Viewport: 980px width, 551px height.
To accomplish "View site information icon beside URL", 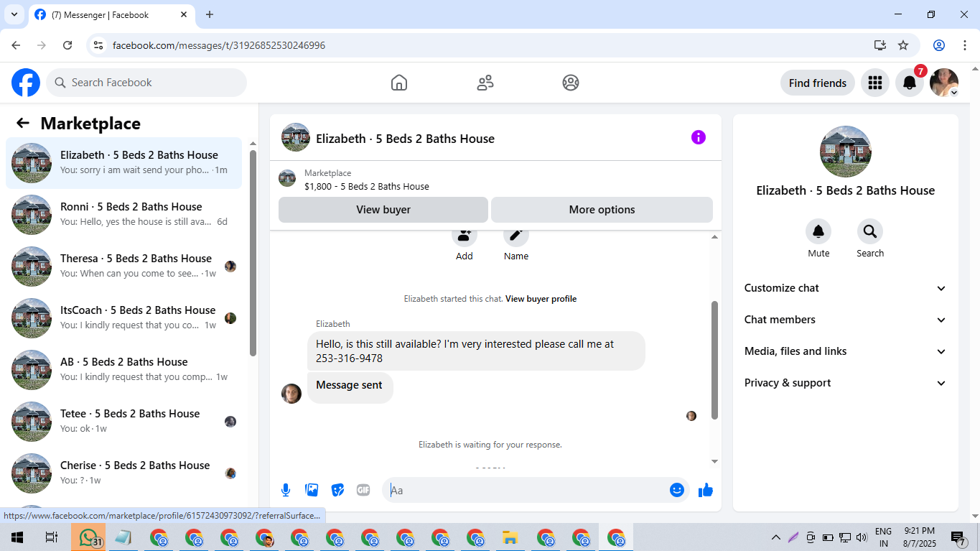I will pyautogui.click(x=99, y=45).
